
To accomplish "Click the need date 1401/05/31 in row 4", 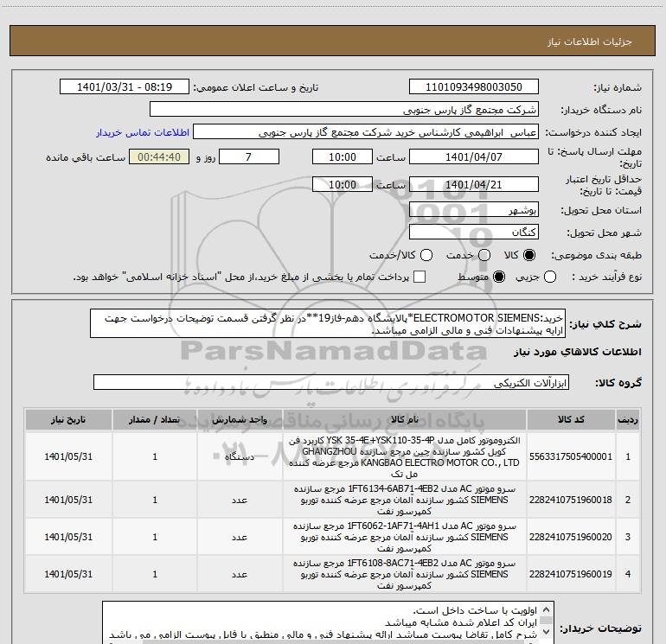I will coord(68,574).
